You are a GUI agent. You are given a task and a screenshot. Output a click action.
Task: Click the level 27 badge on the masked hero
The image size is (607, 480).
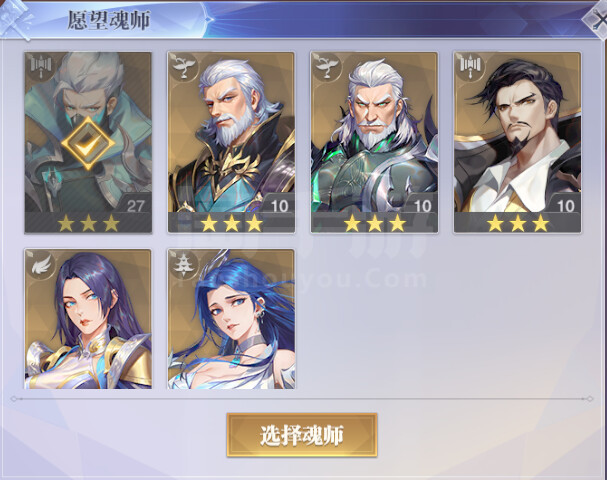pos(135,206)
